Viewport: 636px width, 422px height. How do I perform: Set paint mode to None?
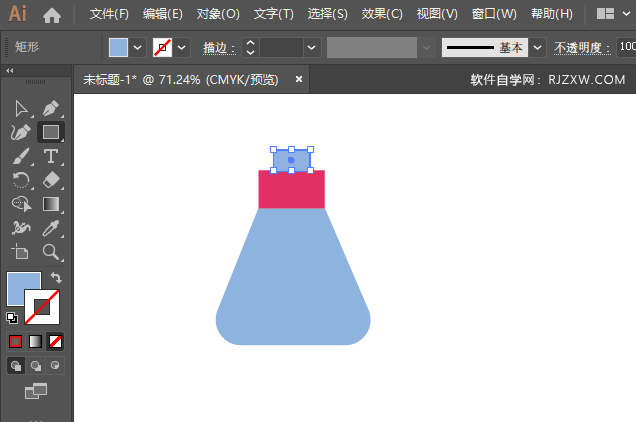55,342
